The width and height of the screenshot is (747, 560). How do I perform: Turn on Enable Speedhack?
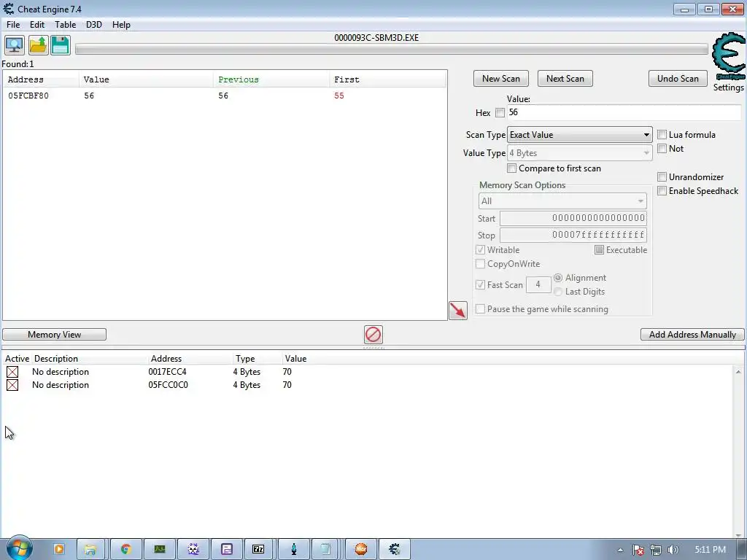(x=662, y=191)
